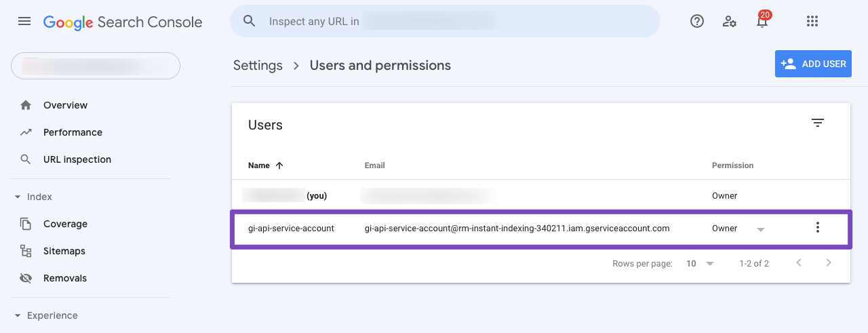Collapse the Index section

[x=34, y=197]
